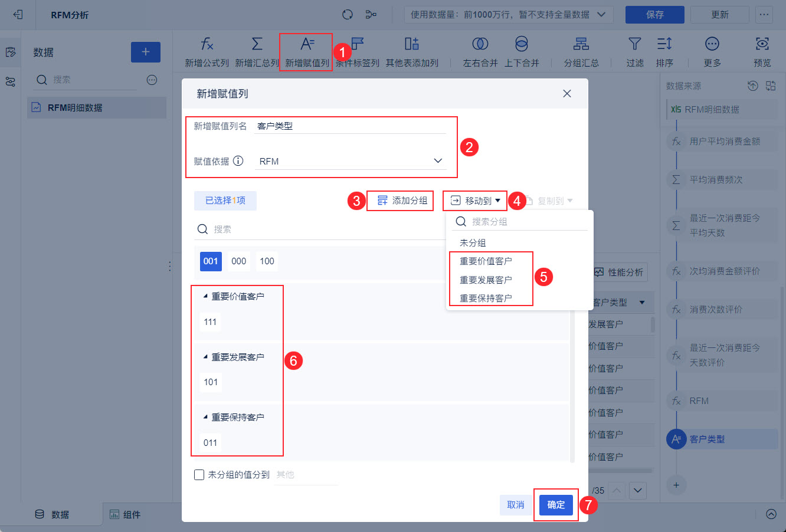Open the 分组汇总 tool

click(x=581, y=52)
